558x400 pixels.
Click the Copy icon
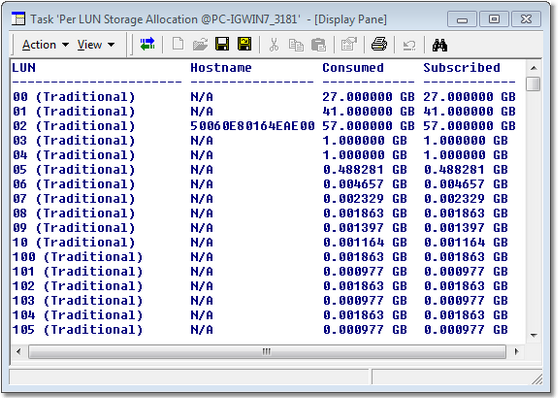(296, 45)
